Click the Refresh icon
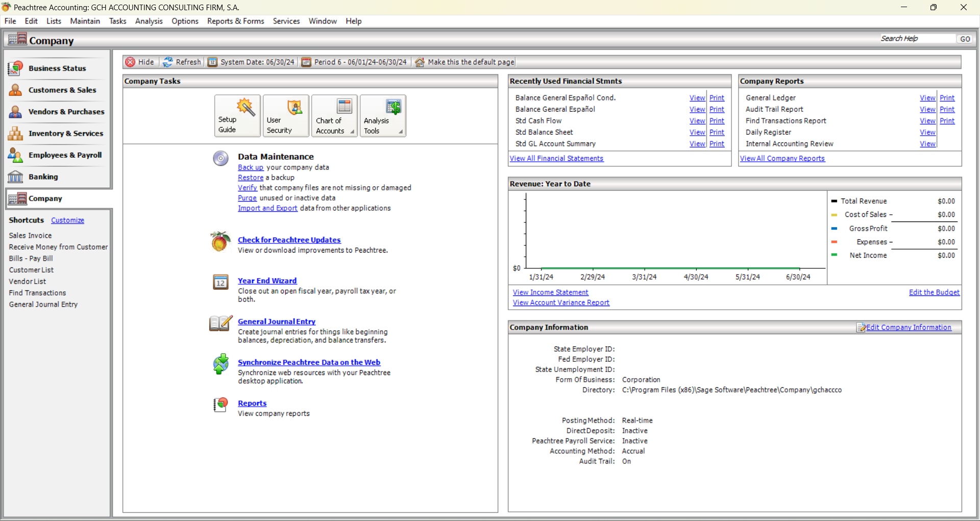 [167, 62]
